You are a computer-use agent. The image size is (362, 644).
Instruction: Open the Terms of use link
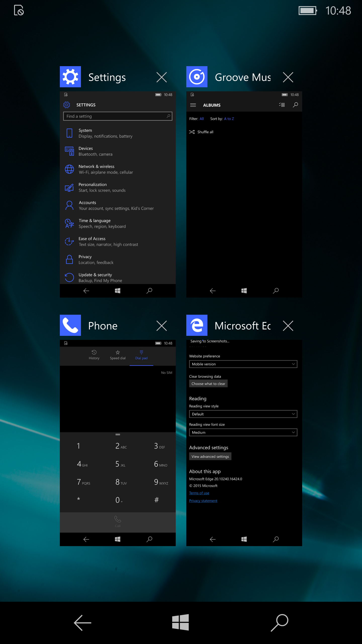pyautogui.click(x=199, y=493)
